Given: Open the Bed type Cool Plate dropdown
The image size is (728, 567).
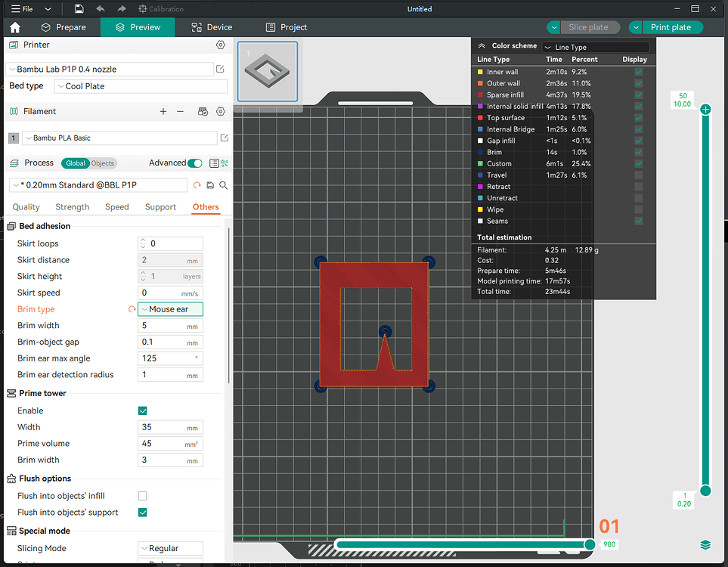Looking at the screenshot, I should [x=141, y=86].
